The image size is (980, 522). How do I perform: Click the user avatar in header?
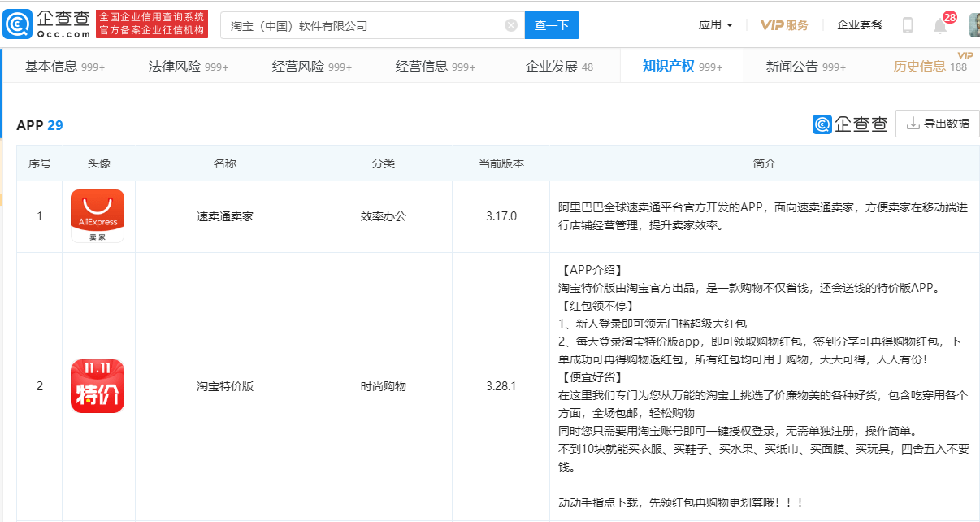click(x=973, y=25)
